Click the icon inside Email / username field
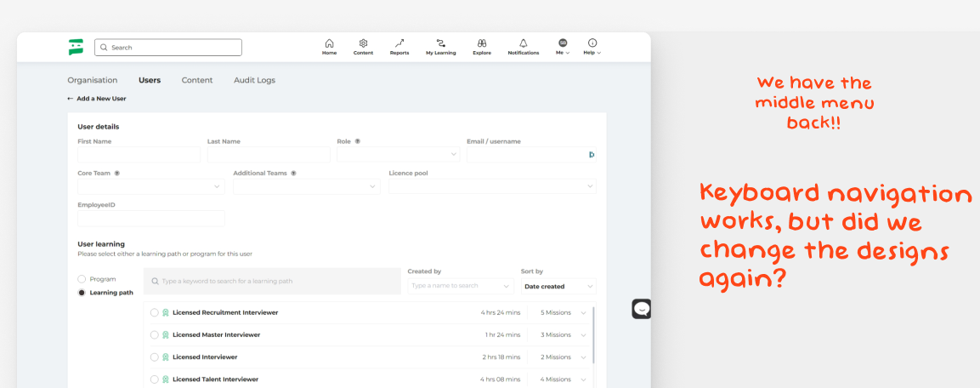This screenshot has width=980, height=388. pos(592,155)
